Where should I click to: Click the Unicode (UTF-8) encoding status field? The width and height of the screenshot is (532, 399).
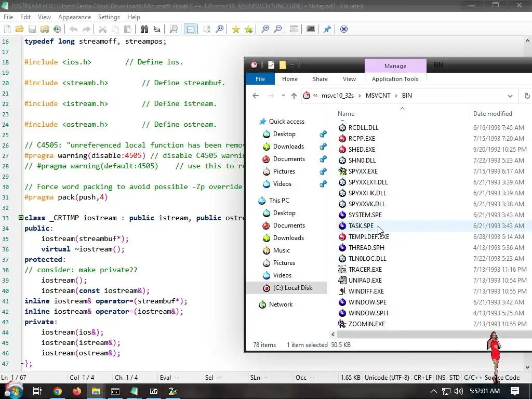point(387,378)
